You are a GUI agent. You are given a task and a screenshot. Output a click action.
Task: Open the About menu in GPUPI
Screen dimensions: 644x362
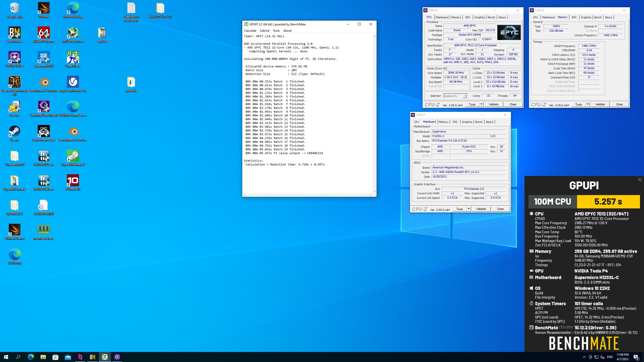point(287,31)
